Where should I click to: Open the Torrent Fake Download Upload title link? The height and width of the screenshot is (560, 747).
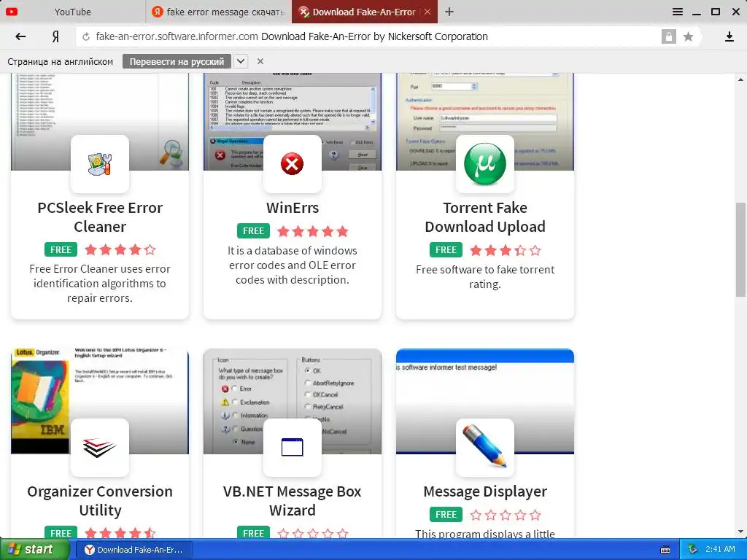(x=485, y=217)
